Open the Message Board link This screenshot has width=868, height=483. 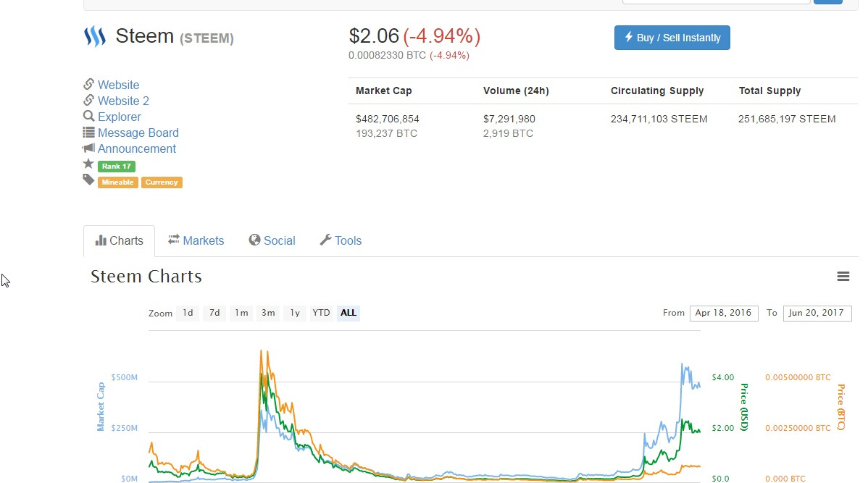(138, 133)
